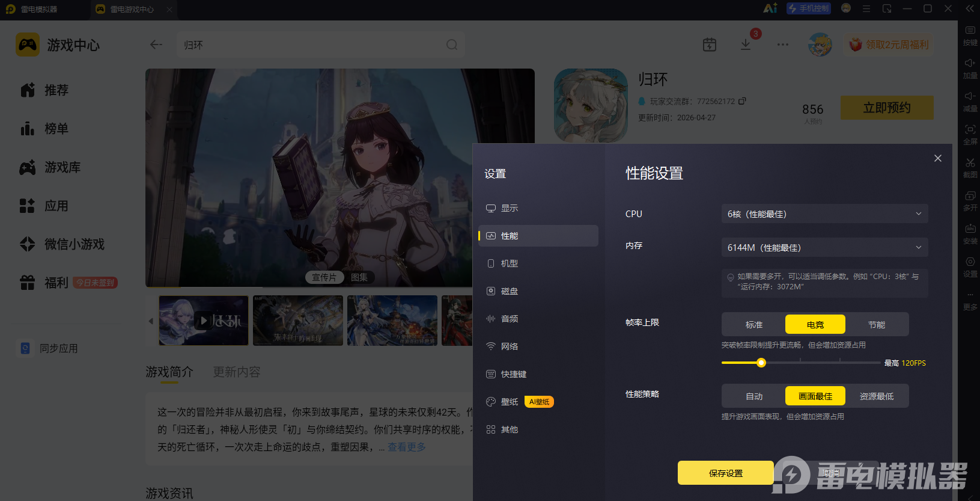Set performance strategy to 自动
Screen dimensions: 980x501
(x=754, y=396)
